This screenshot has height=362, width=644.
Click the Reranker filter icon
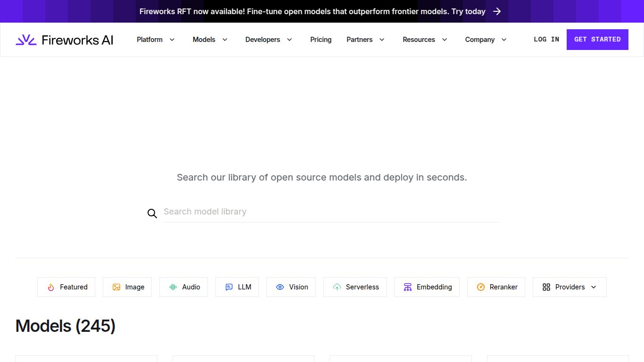(481, 287)
